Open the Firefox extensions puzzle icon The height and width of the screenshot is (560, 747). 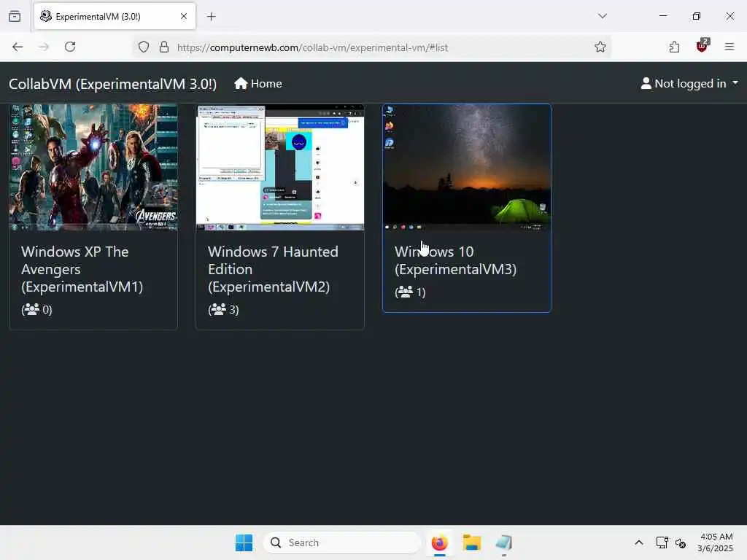[x=674, y=47]
